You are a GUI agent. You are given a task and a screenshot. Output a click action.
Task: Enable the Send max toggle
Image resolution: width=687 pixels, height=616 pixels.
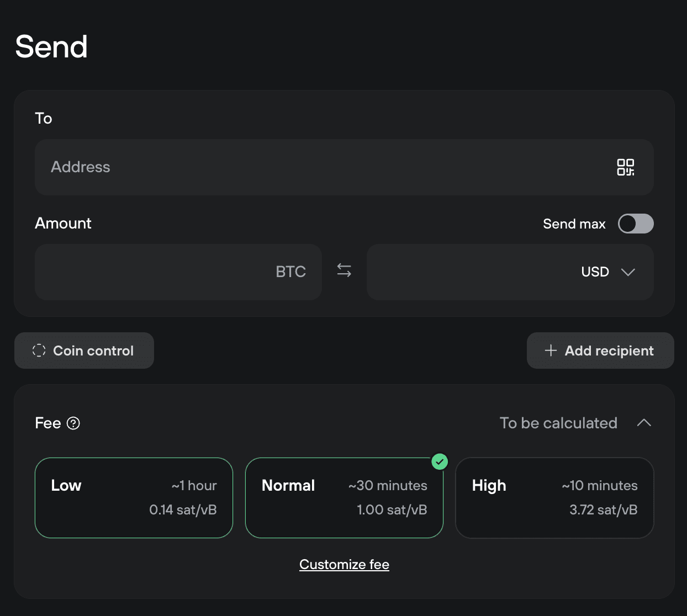(x=635, y=224)
